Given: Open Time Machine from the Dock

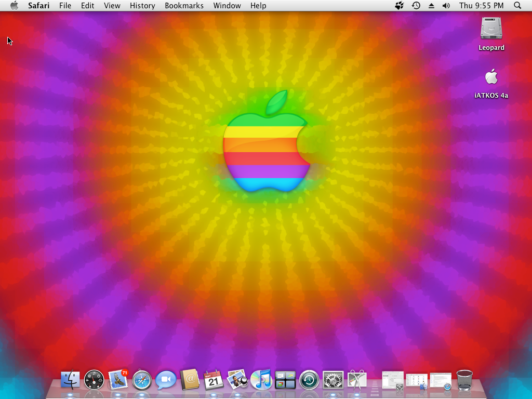Looking at the screenshot, I should pyautogui.click(x=309, y=380).
